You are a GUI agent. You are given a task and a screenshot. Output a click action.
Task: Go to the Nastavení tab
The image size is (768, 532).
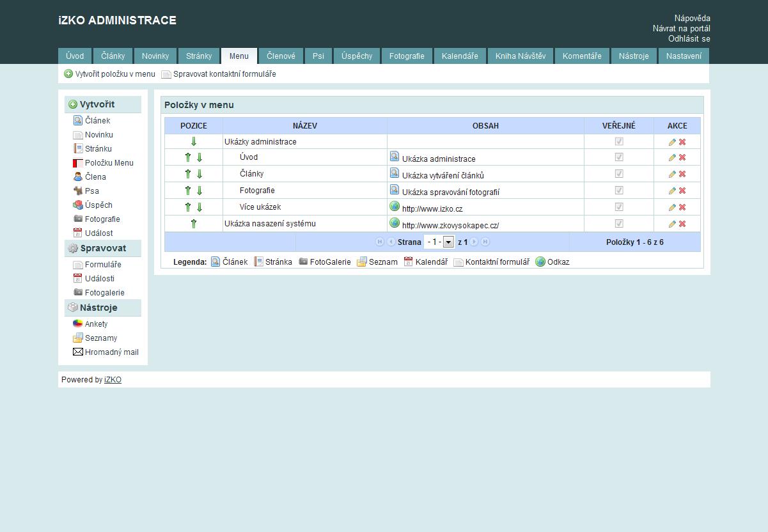tap(684, 56)
